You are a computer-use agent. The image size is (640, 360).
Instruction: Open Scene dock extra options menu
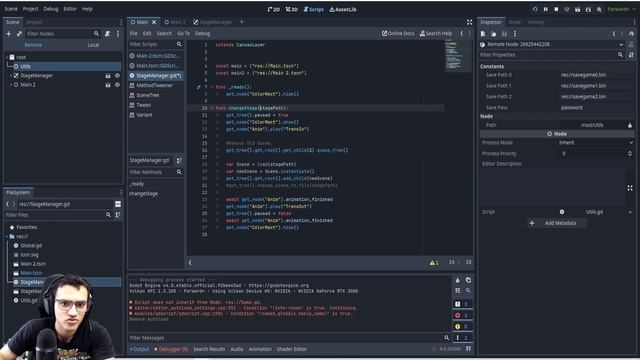click(x=118, y=34)
